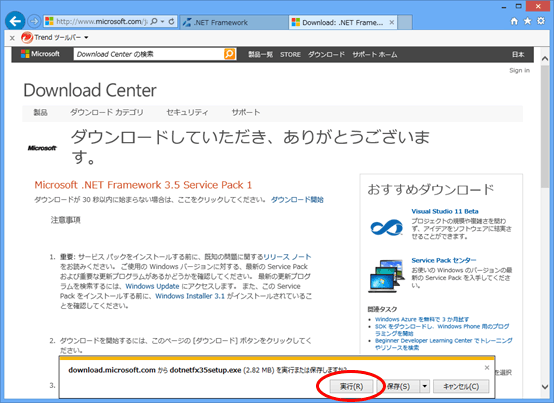
Task: Open 製品一覧 in the site header
Action: (260, 54)
